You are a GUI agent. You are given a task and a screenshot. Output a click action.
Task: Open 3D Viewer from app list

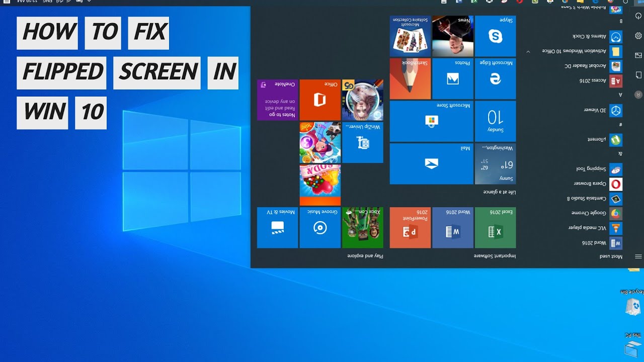[603, 110]
